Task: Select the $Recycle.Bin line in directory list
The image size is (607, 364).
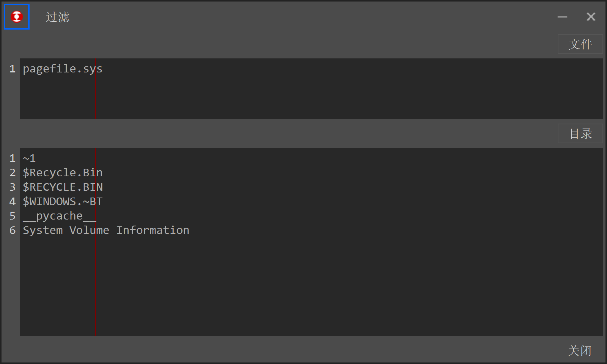Action: (x=63, y=173)
